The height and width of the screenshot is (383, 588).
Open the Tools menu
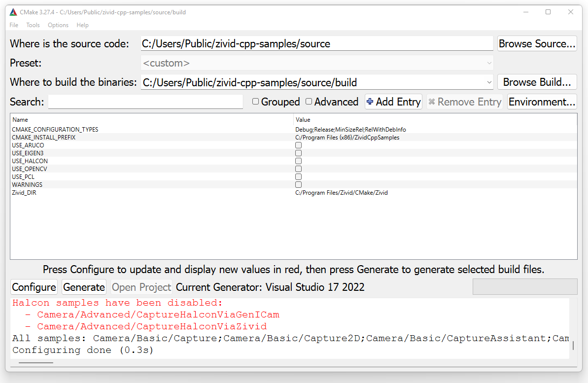[x=33, y=25]
